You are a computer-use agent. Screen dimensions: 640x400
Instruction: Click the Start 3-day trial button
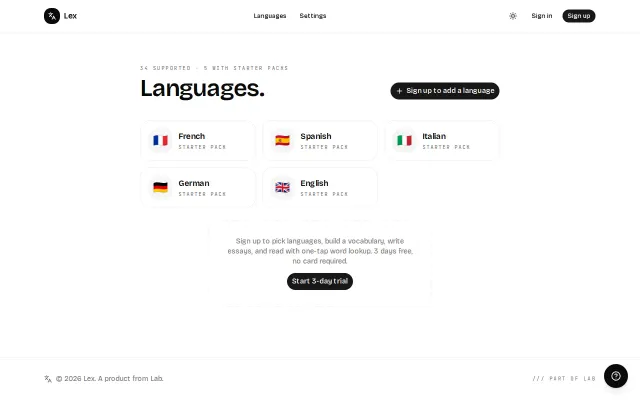(320, 281)
